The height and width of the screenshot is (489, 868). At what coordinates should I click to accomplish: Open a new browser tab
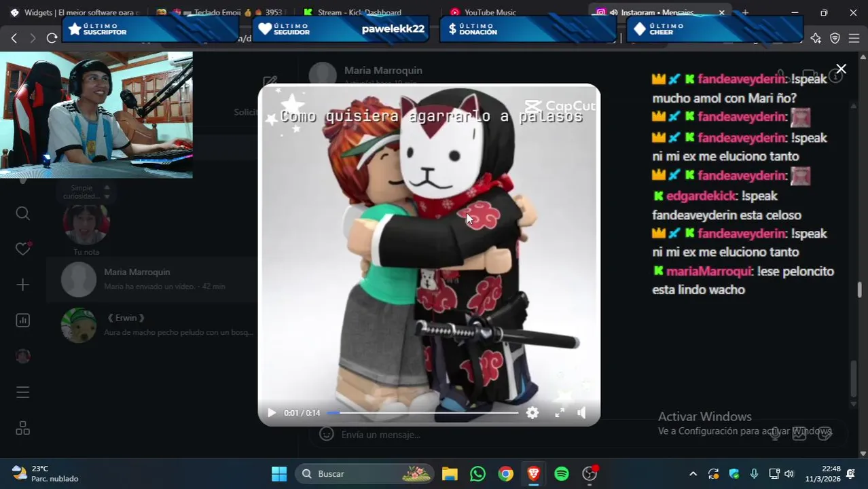pos(745,12)
